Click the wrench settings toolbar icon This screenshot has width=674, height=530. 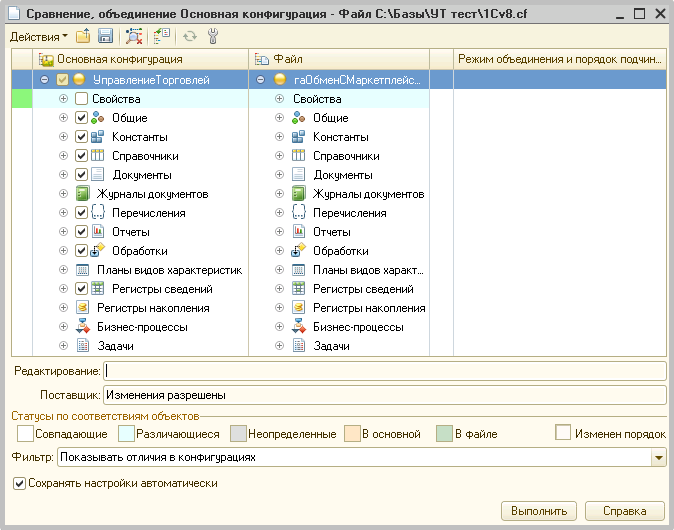[213, 36]
